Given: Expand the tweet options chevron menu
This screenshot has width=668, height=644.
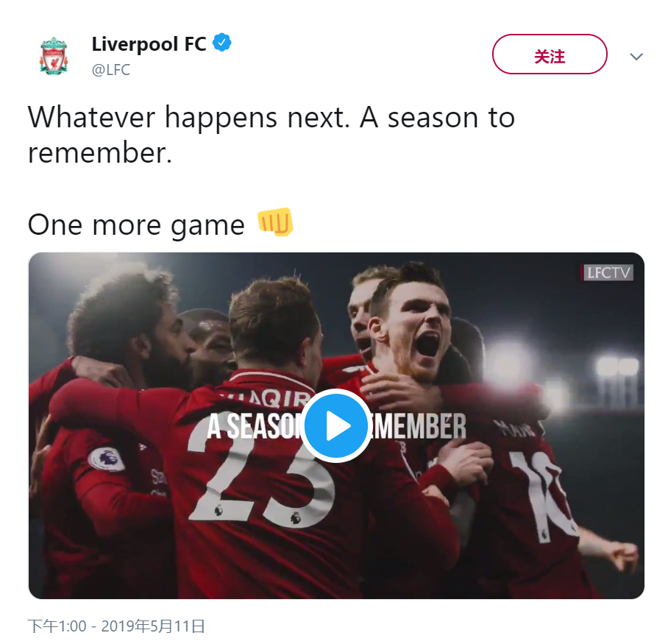Looking at the screenshot, I should 636,57.
